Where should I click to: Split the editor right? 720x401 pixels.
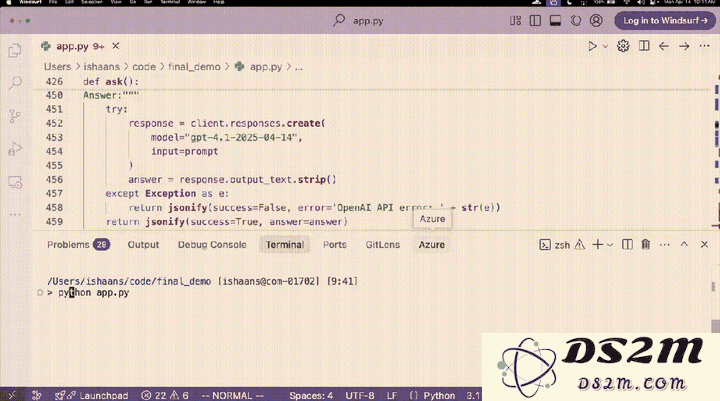644,46
